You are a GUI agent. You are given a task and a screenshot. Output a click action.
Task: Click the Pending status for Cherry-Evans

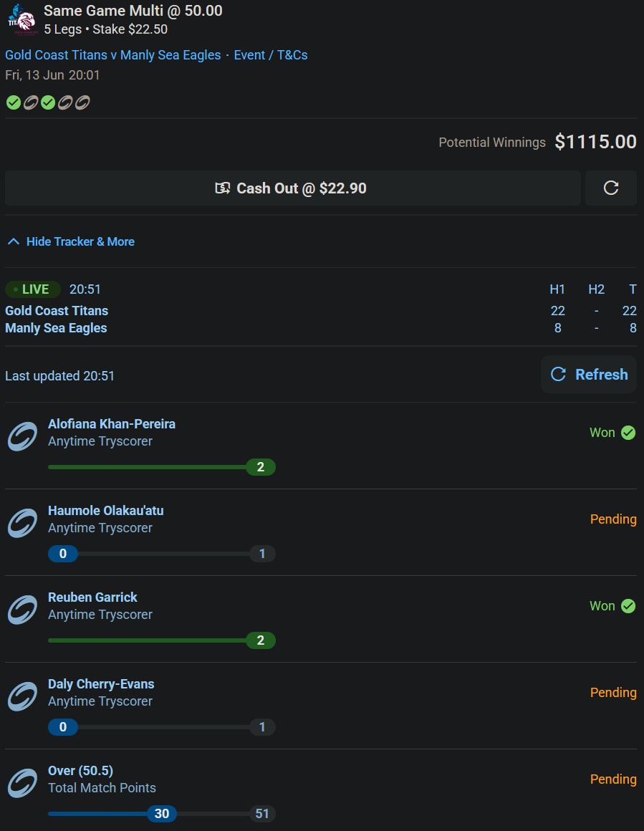[613, 693]
